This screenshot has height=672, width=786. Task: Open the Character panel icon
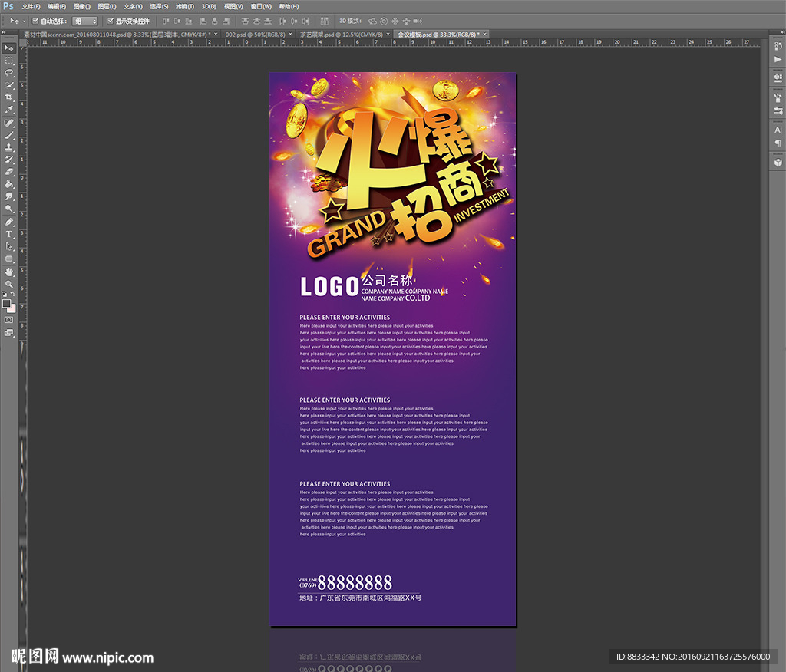[x=778, y=130]
